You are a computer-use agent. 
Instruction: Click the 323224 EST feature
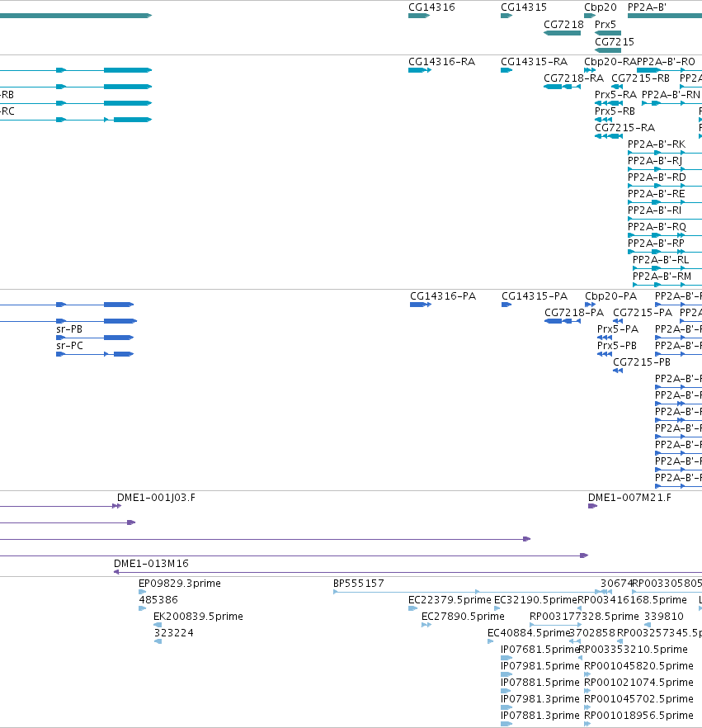pyautogui.click(x=158, y=641)
